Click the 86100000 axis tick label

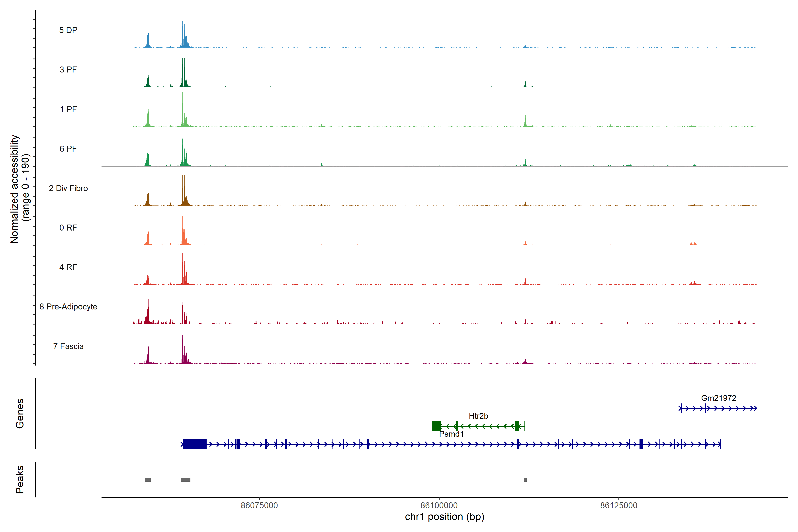[x=439, y=506]
